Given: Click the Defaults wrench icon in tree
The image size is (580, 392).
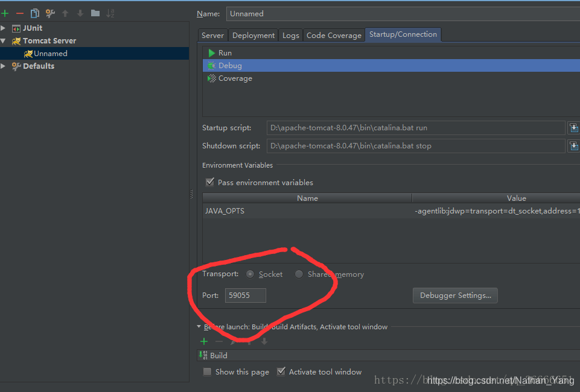Looking at the screenshot, I should [16, 66].
